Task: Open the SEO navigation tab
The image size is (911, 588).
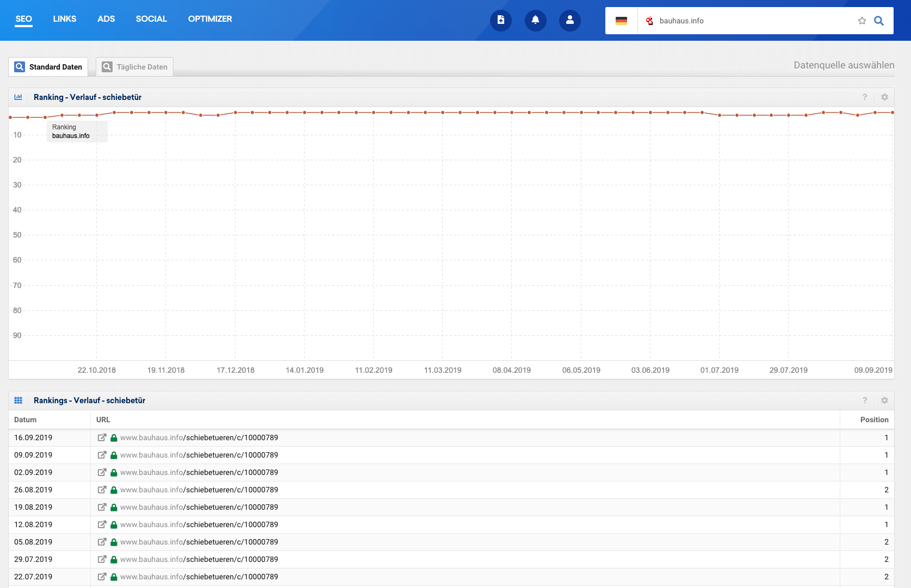Action: click(23, 19)
